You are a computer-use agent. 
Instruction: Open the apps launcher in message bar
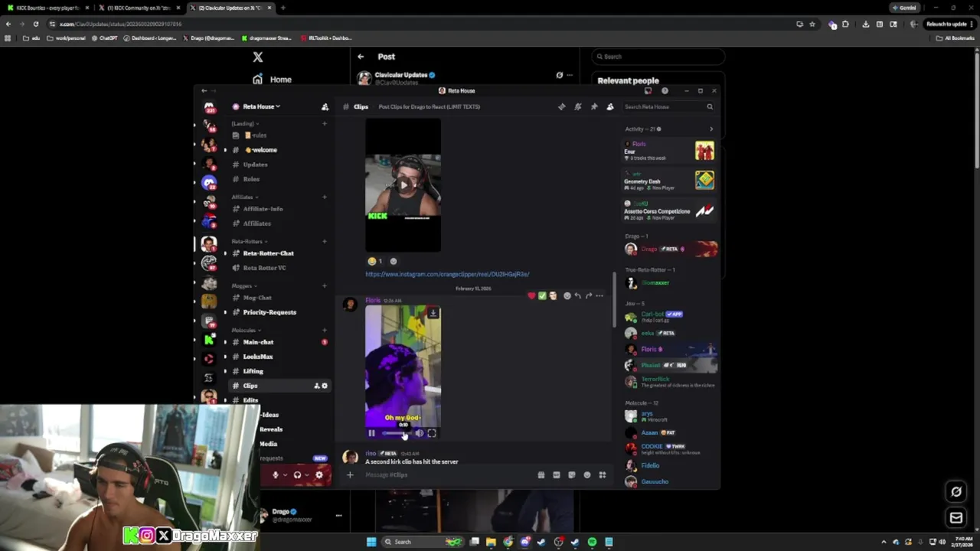603,475
